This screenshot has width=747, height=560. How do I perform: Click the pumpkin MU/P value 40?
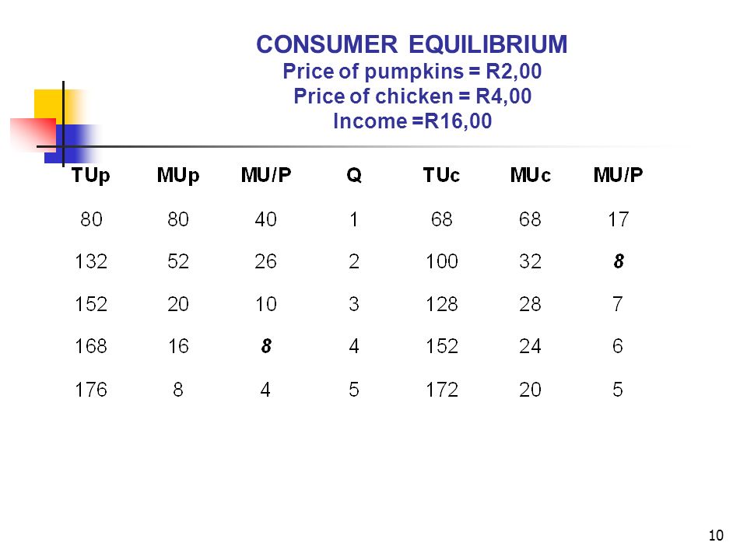[266, 219]
